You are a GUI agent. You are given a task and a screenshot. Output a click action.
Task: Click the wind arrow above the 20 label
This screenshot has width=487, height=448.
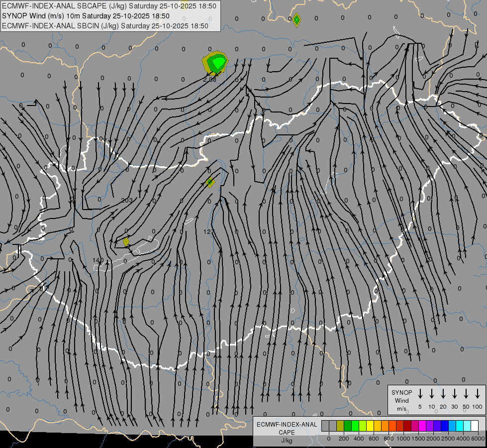point(443,394)
